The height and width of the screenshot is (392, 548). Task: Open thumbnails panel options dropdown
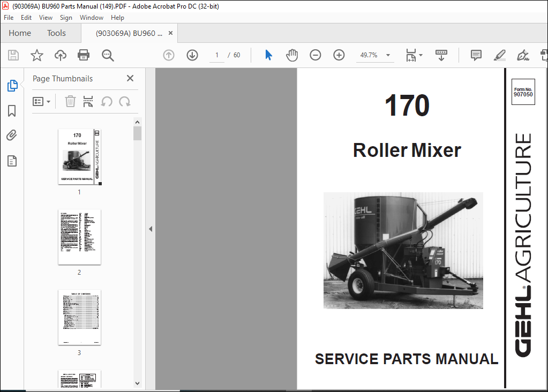pyautogui.click(x=42, y=102)
